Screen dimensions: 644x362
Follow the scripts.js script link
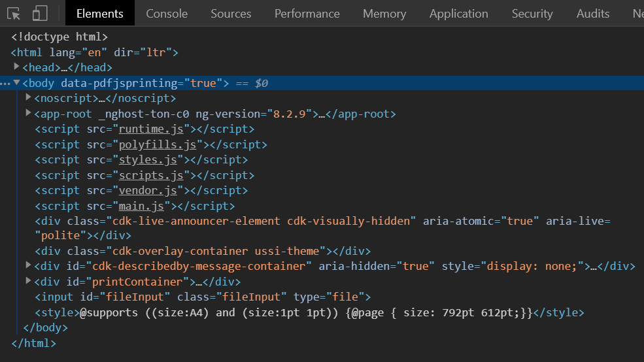151,176
